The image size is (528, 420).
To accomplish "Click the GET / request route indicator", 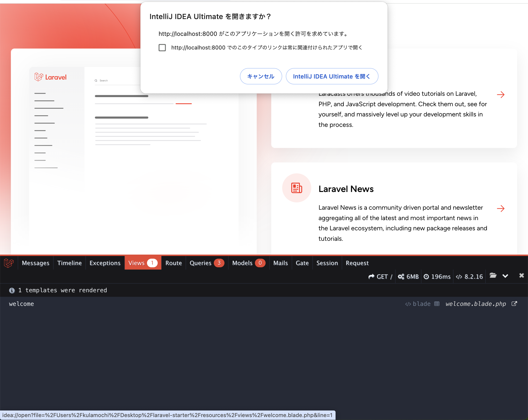I will [380, 276].
